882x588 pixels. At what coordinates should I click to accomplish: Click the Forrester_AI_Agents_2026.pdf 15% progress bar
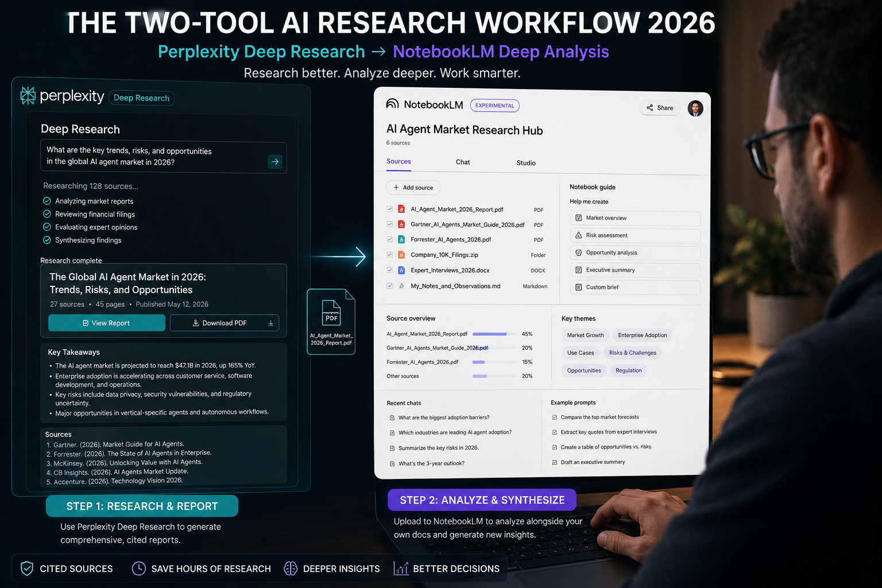(494, 362)
